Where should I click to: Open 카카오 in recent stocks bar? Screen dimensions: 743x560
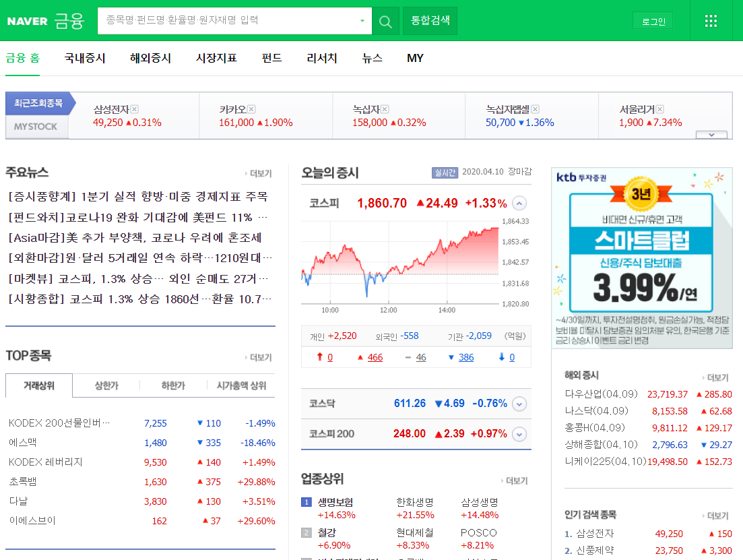tap(232, 110)
